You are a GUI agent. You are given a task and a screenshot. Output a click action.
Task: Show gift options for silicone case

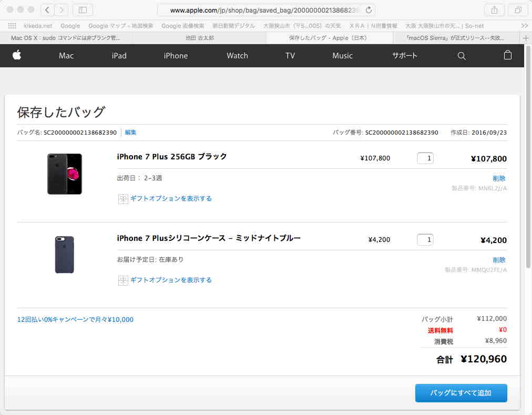click(171, 280)
